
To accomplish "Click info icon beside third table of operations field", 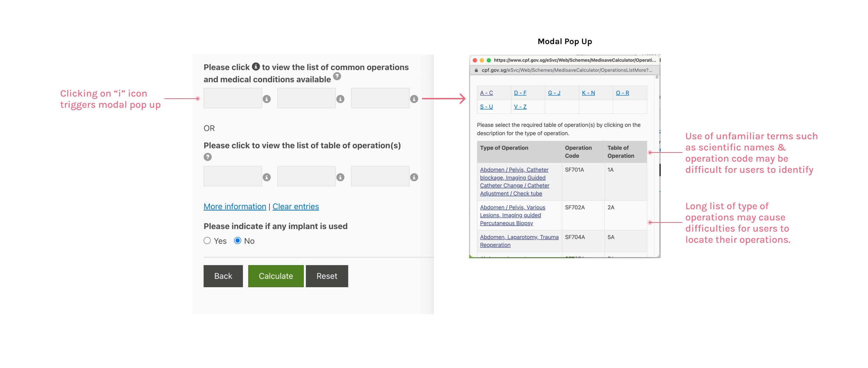I will click(x=414, y=177).
